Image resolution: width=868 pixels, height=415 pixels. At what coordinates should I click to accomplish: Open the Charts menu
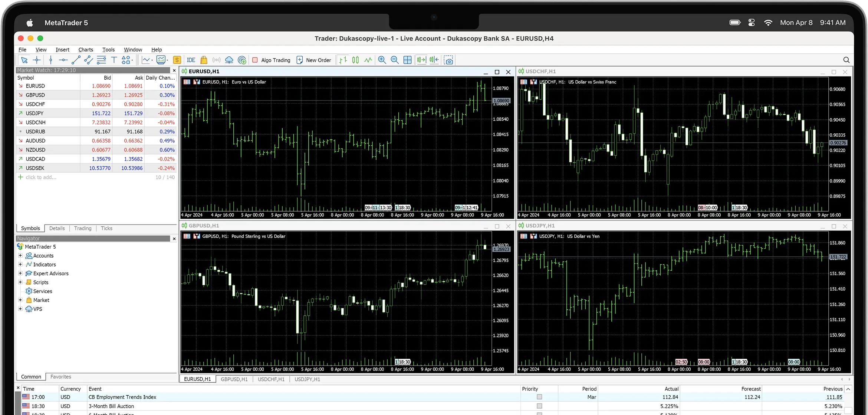point(86,50)
